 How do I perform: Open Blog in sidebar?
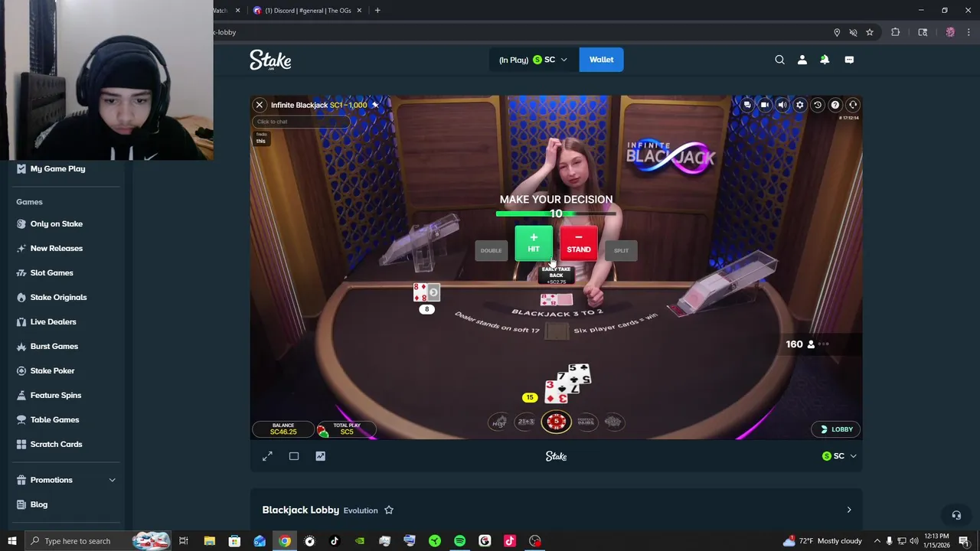click(39, 504)
